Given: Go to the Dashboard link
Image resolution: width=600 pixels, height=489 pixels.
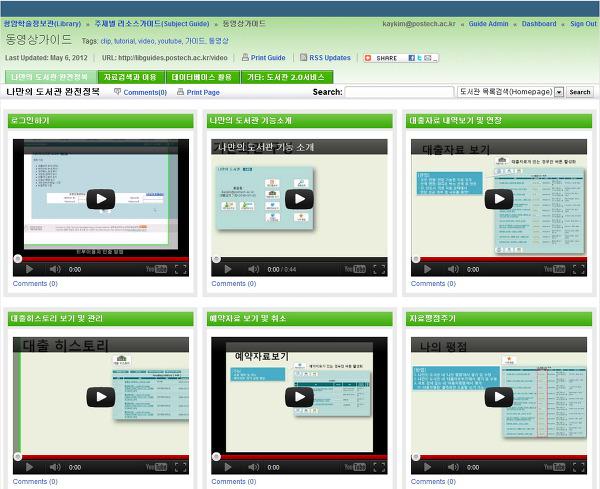Looking at the screenshot, I should [539, 24].
